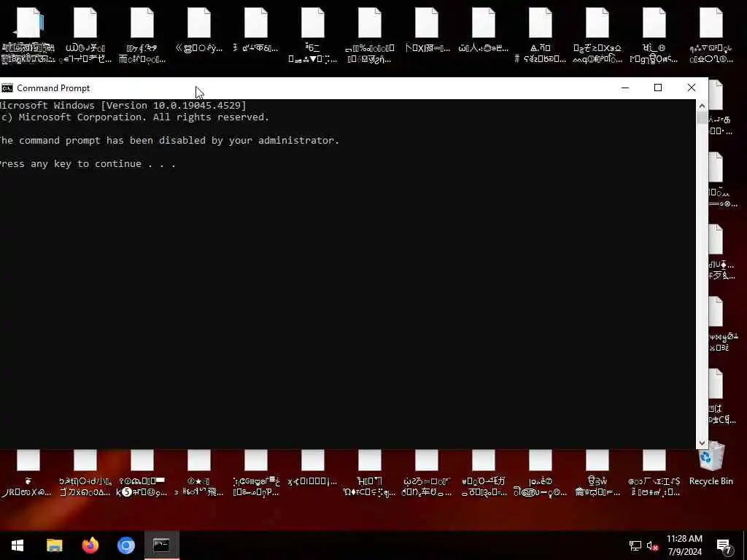Open File Explorer from the taskbar

[54, 545]
